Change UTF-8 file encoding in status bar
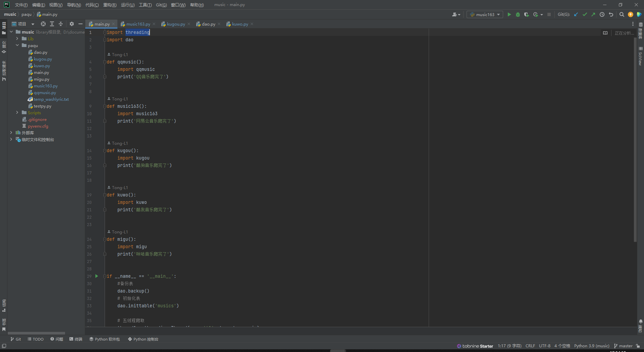 (x=545, y=346)
